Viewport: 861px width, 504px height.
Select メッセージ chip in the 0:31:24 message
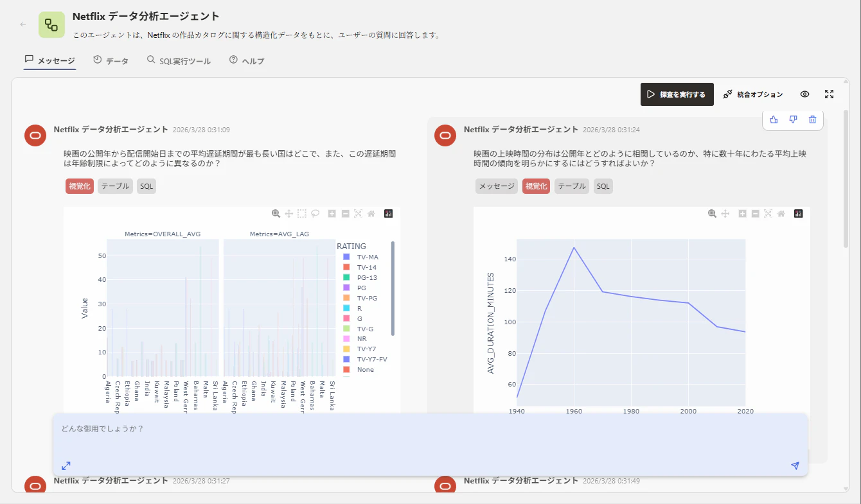click(x=497, y=186)
